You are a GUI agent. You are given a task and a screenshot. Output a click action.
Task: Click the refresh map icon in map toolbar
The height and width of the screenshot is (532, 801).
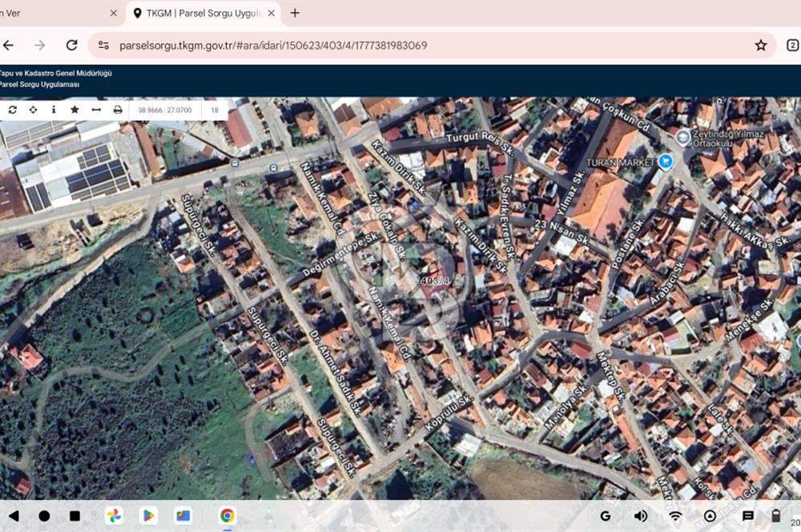coord(12,110)
